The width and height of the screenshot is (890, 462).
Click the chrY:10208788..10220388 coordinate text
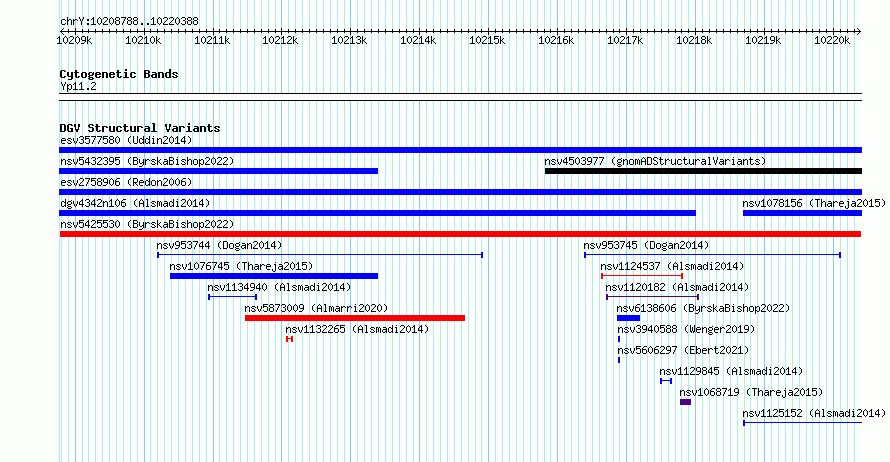pyautogui.click(x=129, y=22)
